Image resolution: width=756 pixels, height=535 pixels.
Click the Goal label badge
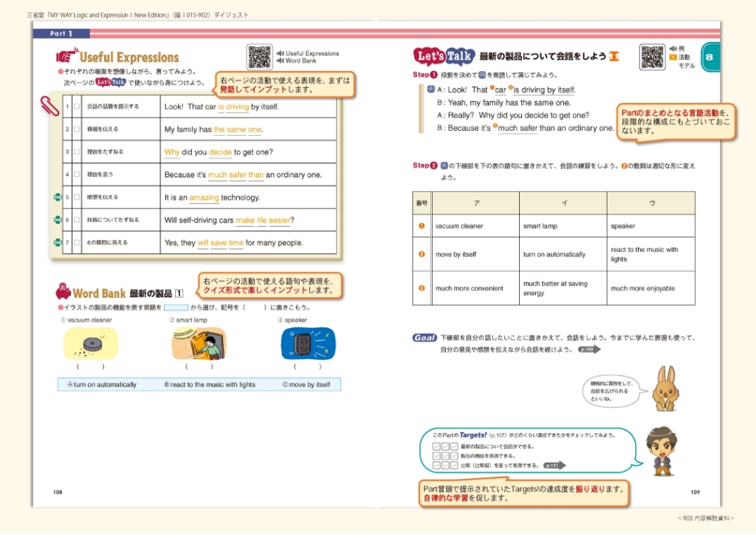(x=425, y=338)
